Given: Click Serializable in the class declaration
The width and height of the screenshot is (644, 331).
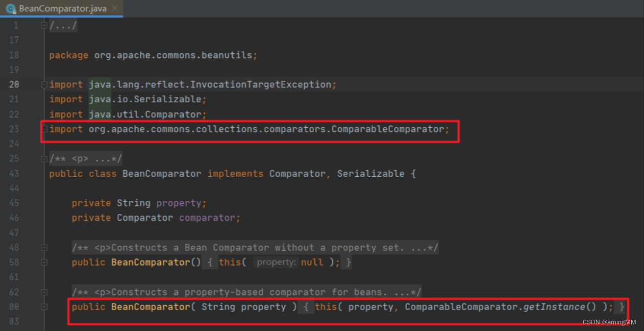Looking at the screenshot, I should pyautogui.click(x=370, y=174).
